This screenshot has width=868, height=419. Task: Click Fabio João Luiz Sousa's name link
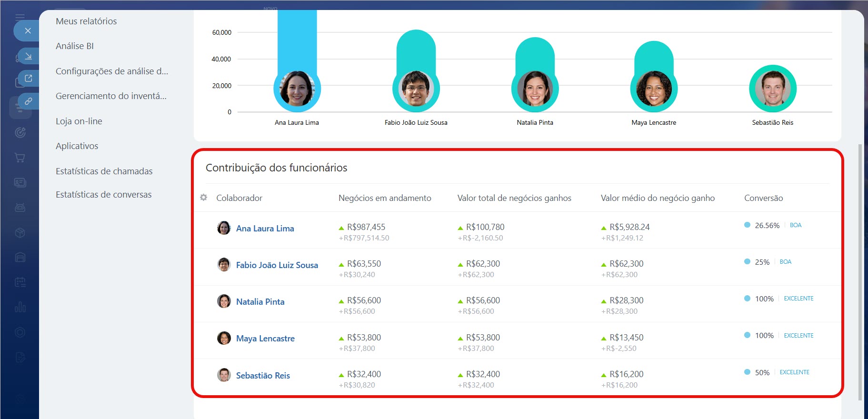click(277, 265)
